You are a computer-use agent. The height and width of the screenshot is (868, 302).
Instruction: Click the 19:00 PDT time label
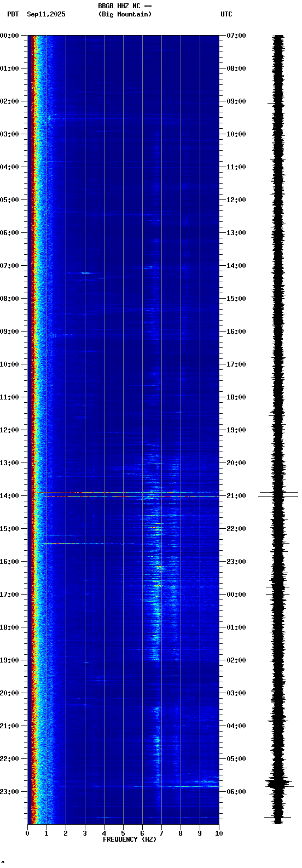tap(10, 660)
